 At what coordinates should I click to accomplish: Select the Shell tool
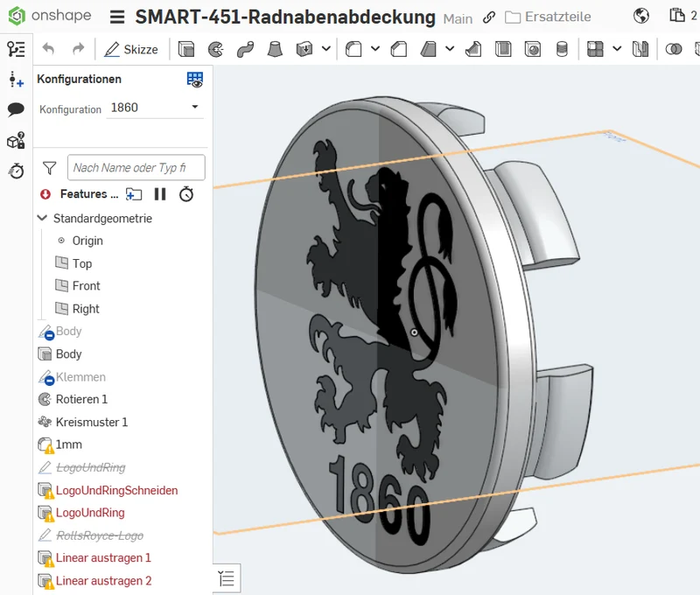tap(503, 49)
